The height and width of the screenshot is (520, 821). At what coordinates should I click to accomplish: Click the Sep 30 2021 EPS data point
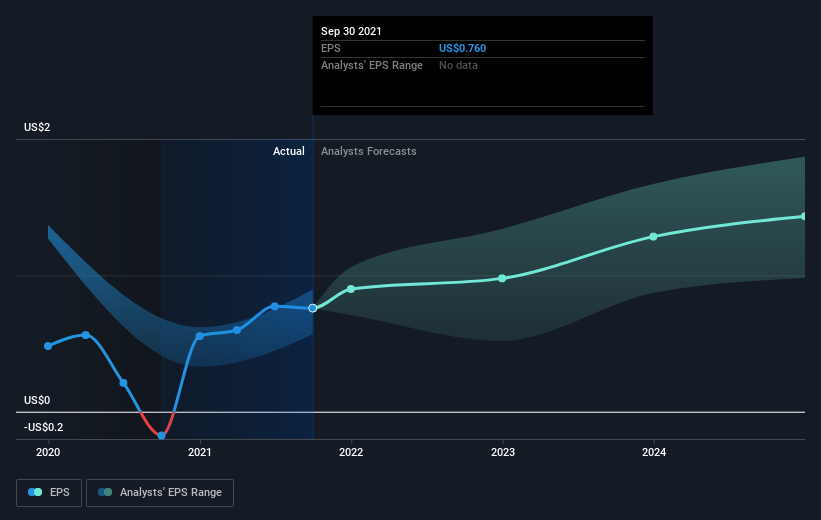(x=313, y=308)
